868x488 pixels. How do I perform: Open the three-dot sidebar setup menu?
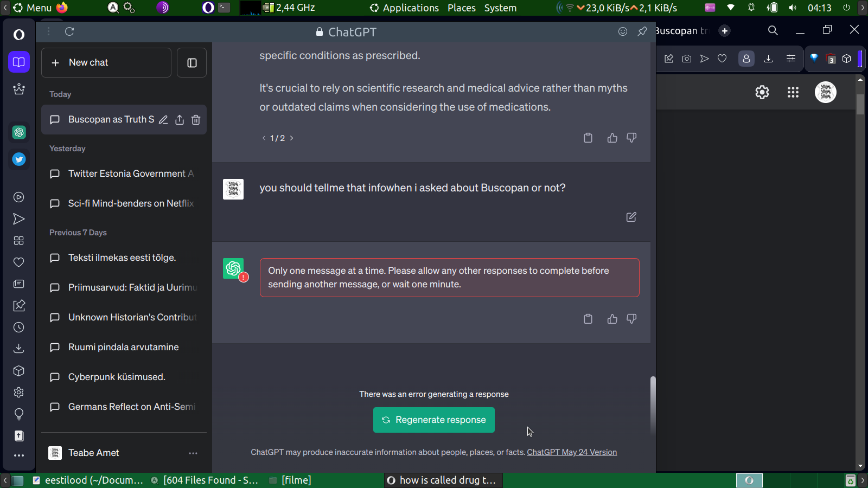(19, 455)
